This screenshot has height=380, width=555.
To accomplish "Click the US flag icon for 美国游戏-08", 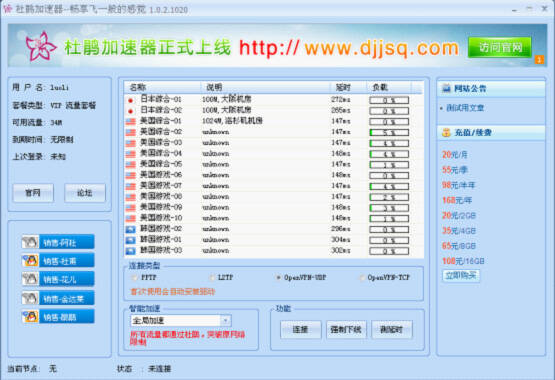I will [x=131, y=197].
